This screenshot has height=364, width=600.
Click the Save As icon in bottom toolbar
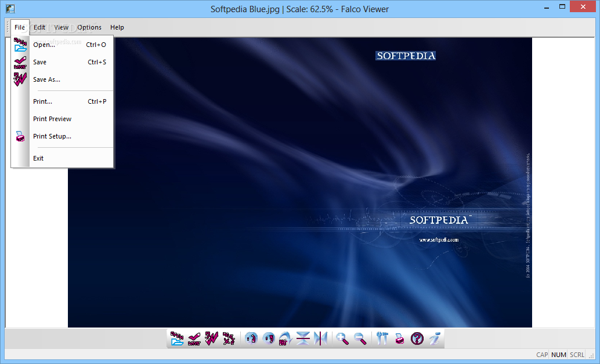212,338
